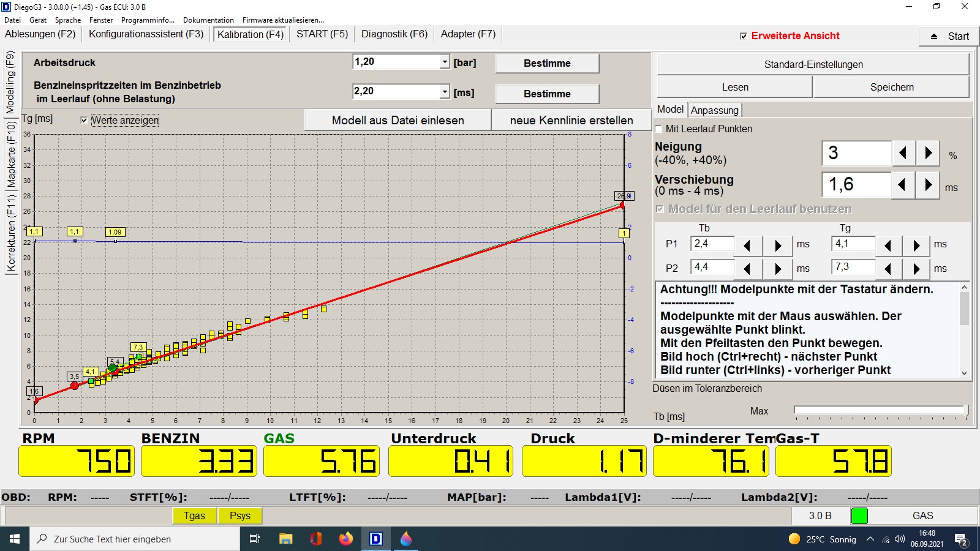980x551 pixels.
Task: Open Korrekturen (F11) vertical tab
Action: [x=10, y=233]
